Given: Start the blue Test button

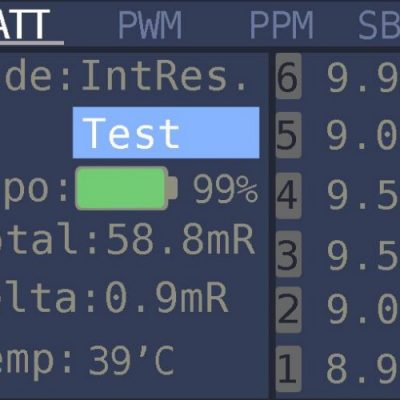Looking at the screenshot, I should 166,133.
